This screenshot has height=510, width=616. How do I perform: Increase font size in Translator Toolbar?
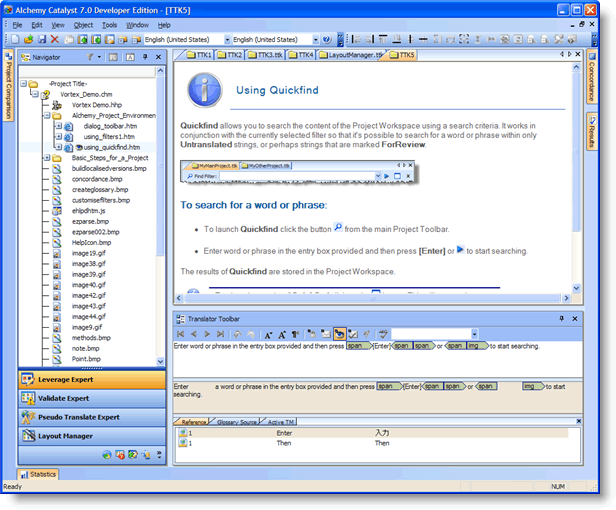click(281, 334)
